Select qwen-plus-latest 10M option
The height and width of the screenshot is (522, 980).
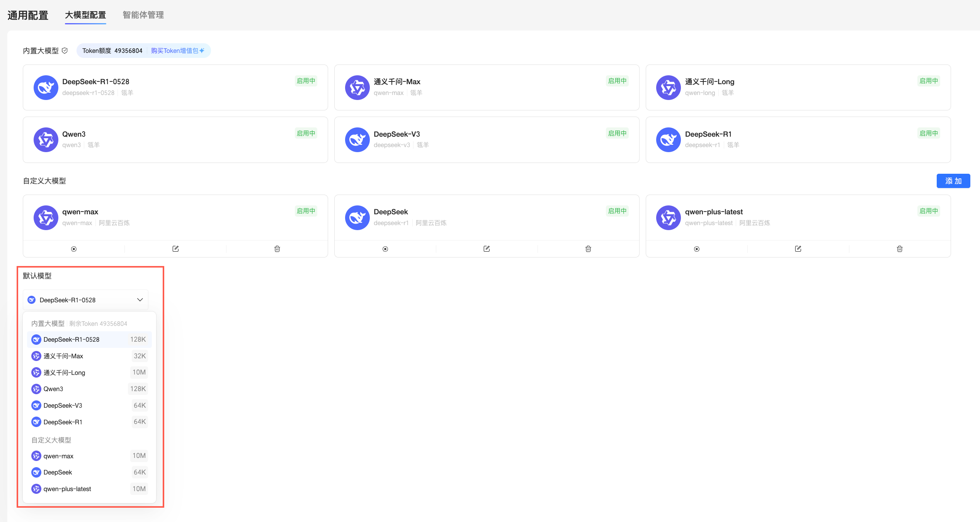(x=89, y=489)
